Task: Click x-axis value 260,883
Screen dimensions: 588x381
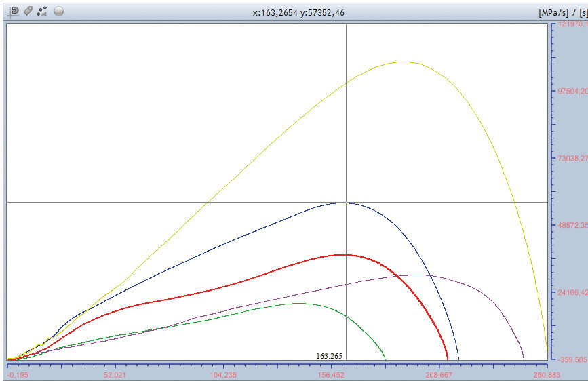Action: (547, 375)
